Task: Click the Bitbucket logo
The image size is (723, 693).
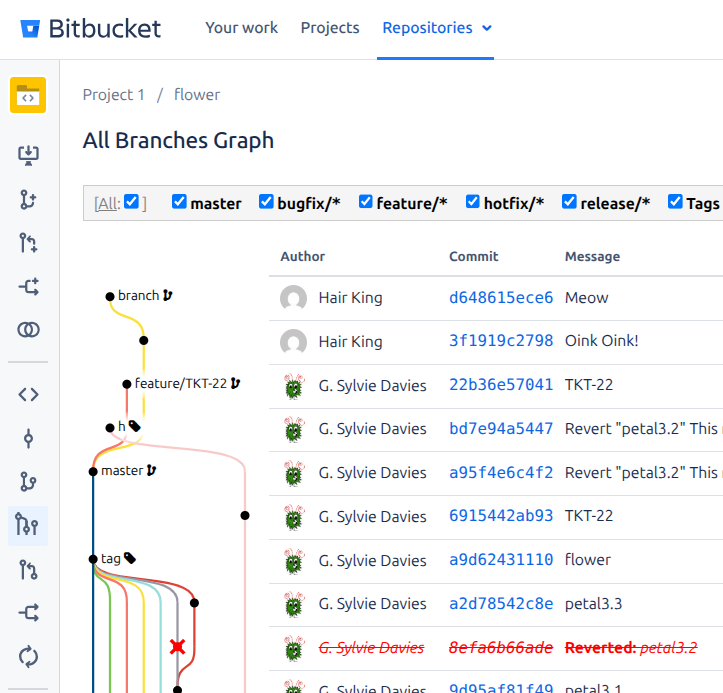Action: click(x=90, y=28)
